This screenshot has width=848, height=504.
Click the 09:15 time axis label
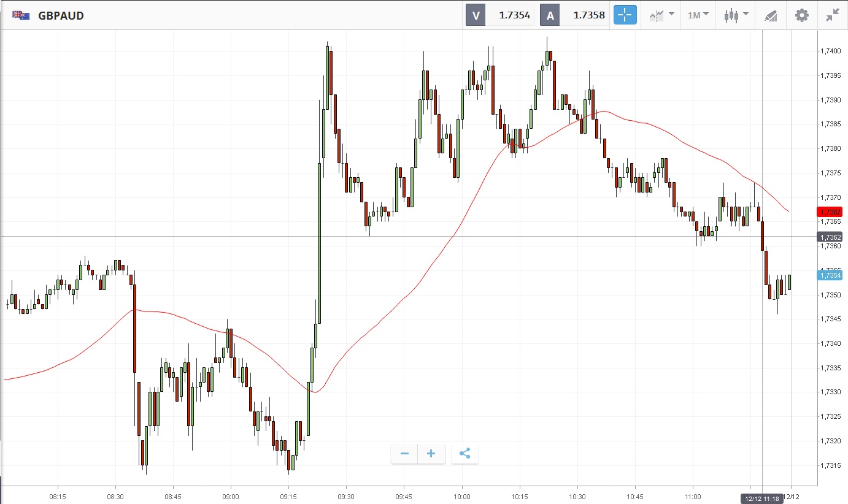pos(288,497)
